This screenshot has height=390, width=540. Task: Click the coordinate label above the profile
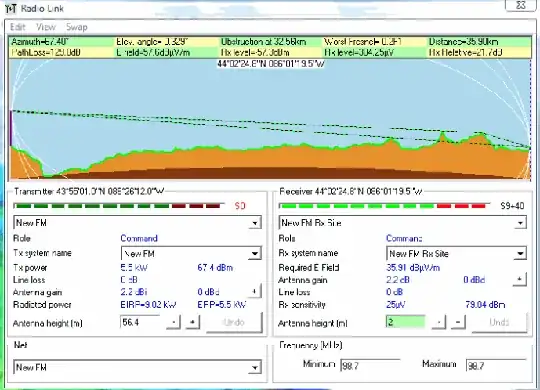point(271,63)
